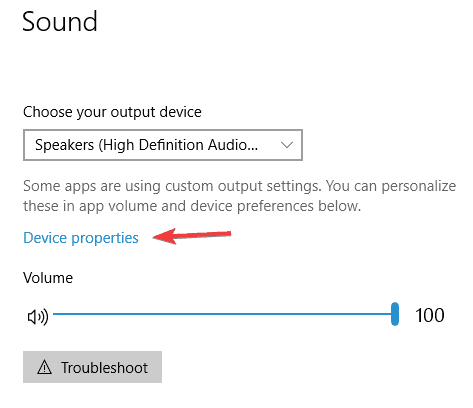
Task: Set volume to roughly three quarters on slider
Action: point(309,314)
